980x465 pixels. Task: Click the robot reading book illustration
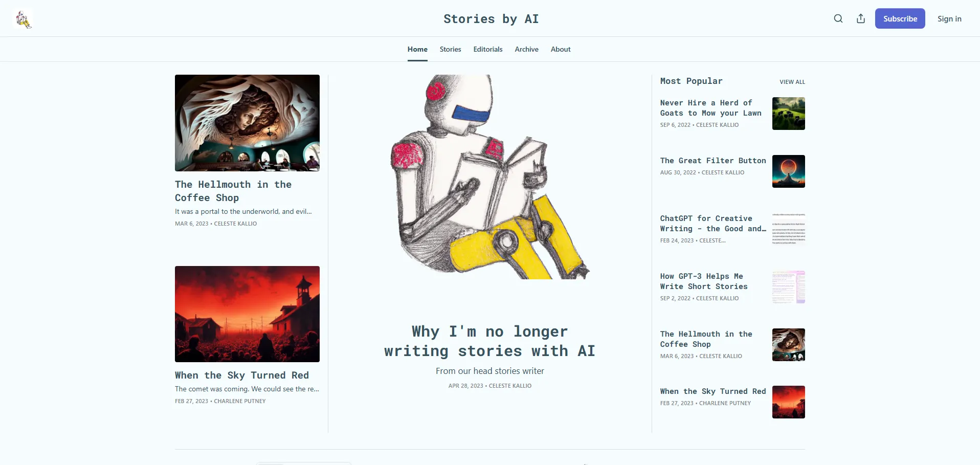(x=489, y=177)
